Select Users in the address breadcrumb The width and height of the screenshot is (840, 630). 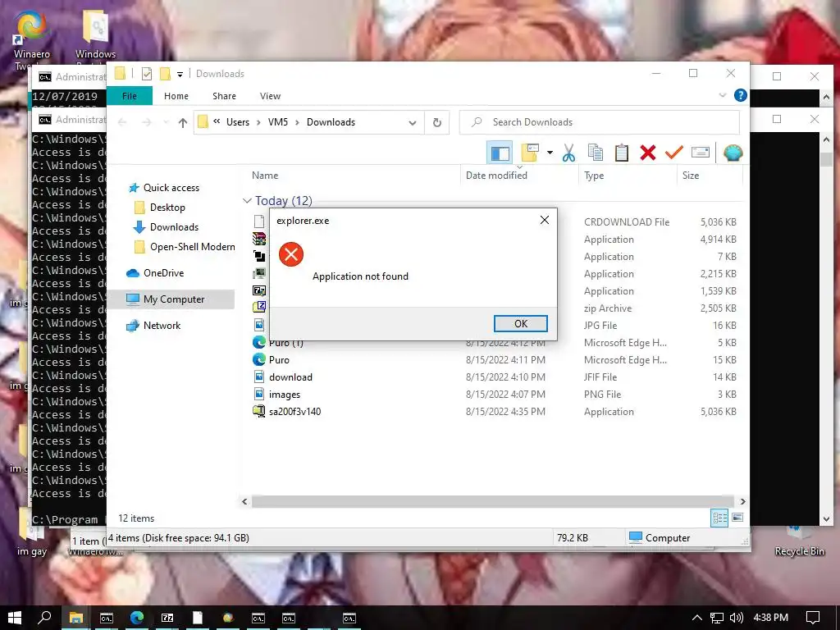238,122
